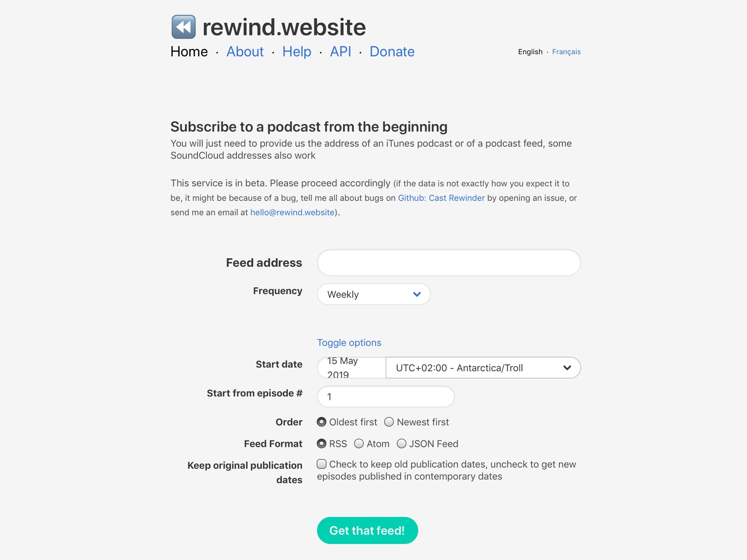Click Toggle options link
This screenshot has height=560, width=747.
click(x=349, y=343)
